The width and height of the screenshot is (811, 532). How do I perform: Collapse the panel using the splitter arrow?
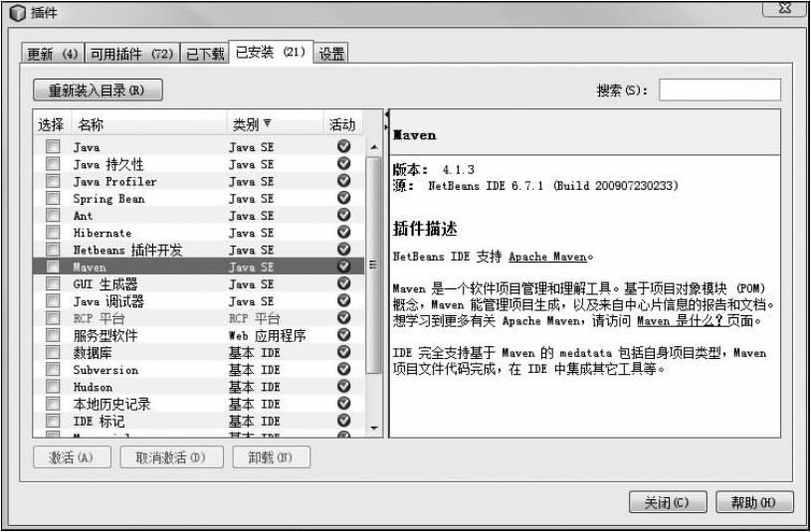pyautogui.click(x=385, y=116)
